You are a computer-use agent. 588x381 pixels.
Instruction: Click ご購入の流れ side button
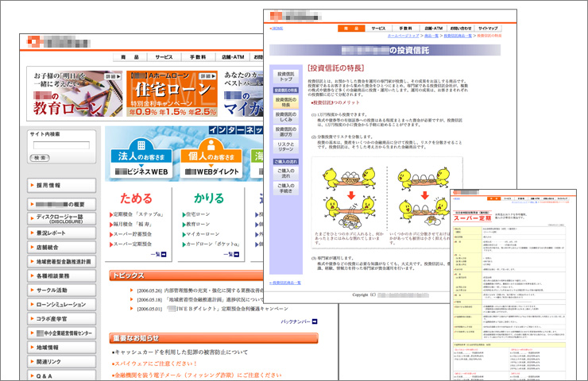[286, 173]
